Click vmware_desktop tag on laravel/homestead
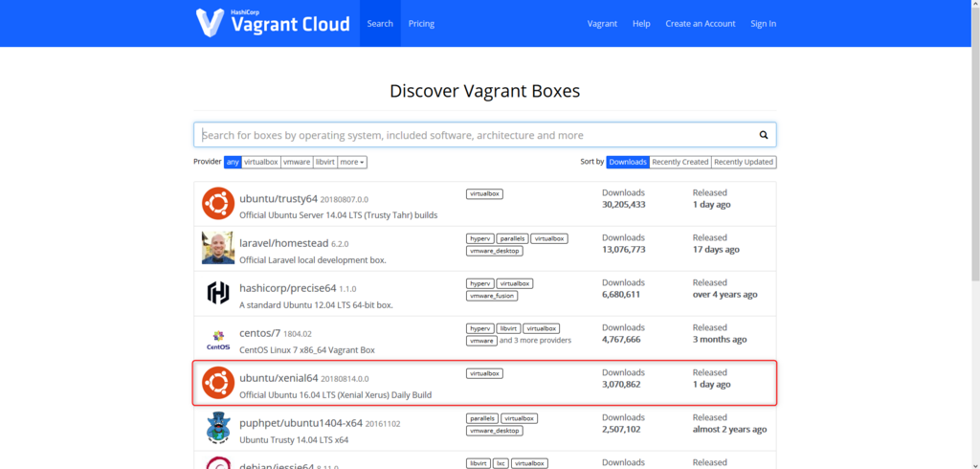This screenshot has width=980, height=469. pyautogui.click(x=495, y=251)
